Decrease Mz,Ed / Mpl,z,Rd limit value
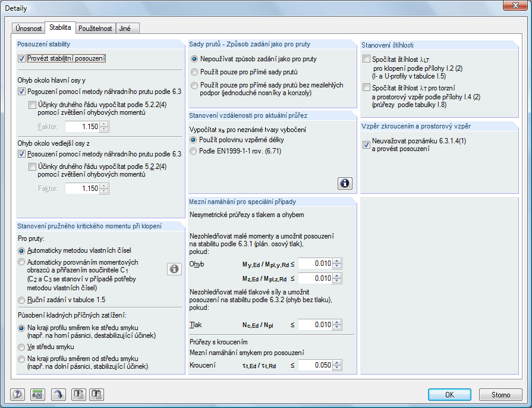The image size is (532, 408). 337,281
